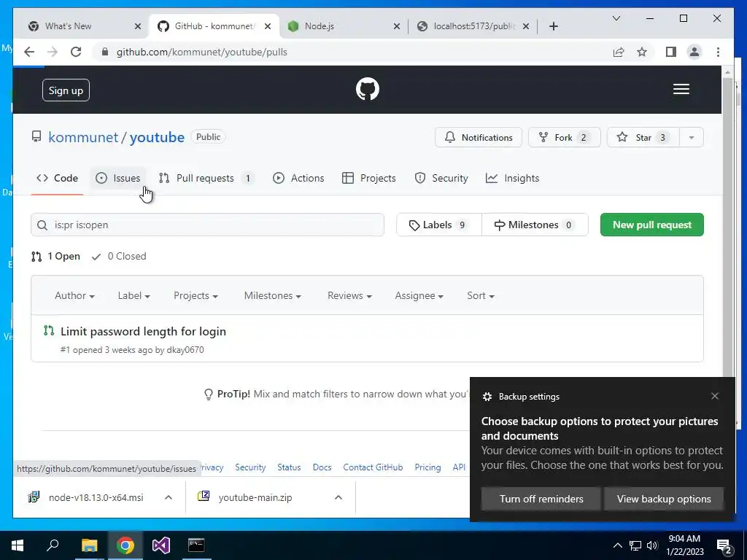Open the kommunet owner link
747x560 pixels.
(83, 137)
